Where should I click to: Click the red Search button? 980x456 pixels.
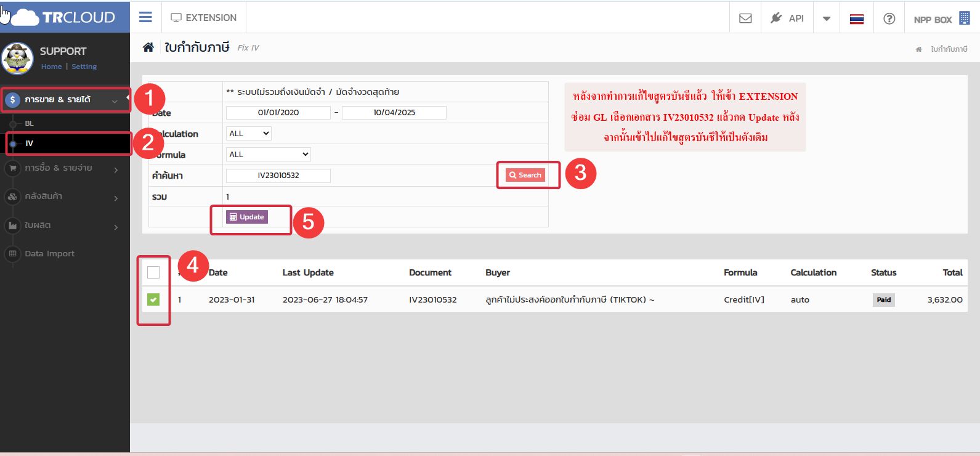(x=525, y=175)
